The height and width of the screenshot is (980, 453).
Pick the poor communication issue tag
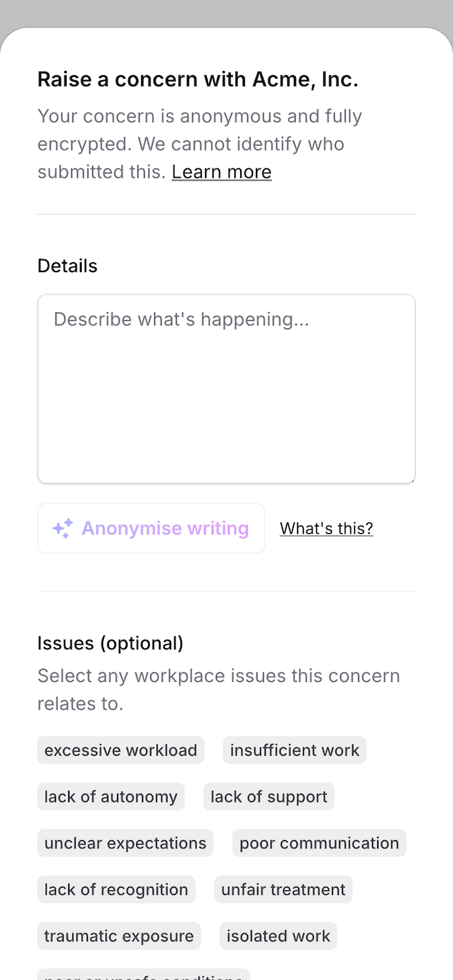click(x=319, y=843)
